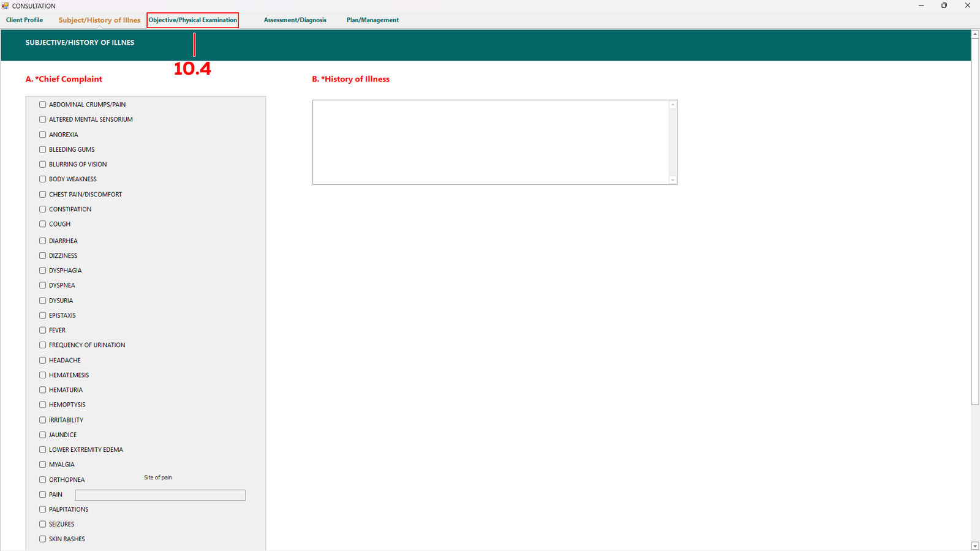Go to Assessment/Diagnosis tab

295,20
